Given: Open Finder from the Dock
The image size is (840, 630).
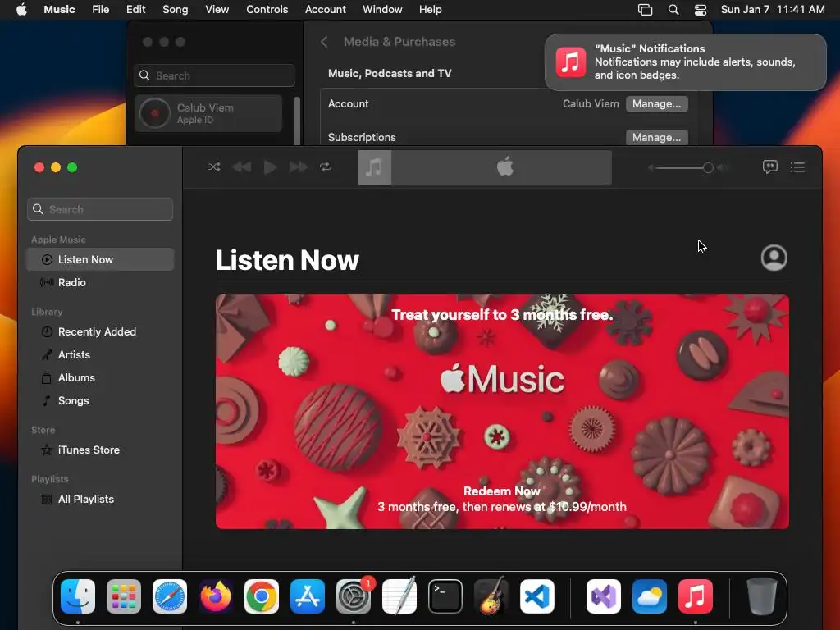Looking at the screenshot, I should point(78,596).
